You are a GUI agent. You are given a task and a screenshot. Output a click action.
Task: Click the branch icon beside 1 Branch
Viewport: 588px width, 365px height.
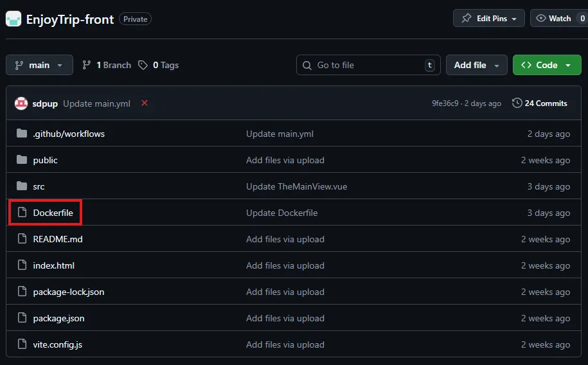[86, 65]
